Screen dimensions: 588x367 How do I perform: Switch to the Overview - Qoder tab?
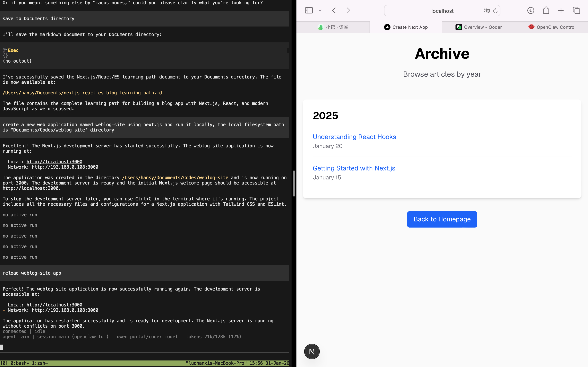(478, 27)
